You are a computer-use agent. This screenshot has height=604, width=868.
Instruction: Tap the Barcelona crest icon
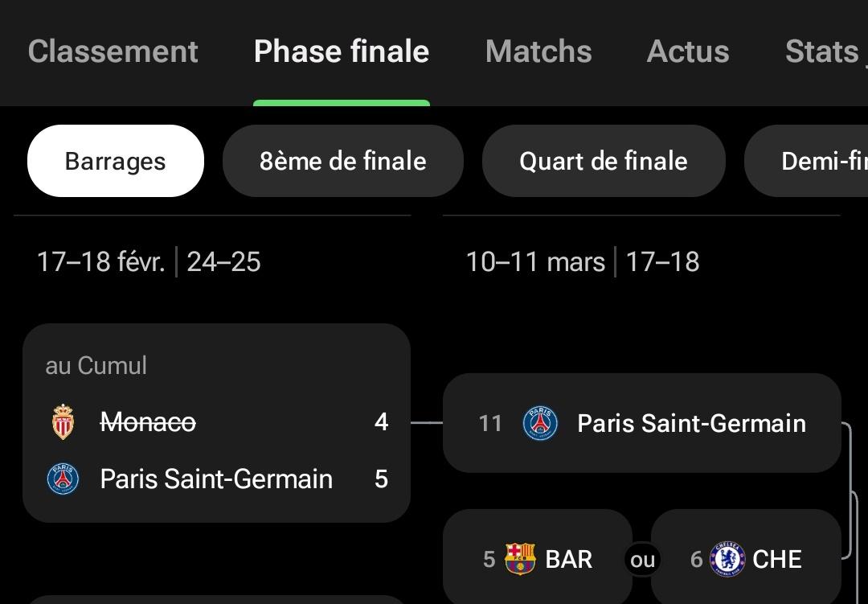(x=520, y=559)
